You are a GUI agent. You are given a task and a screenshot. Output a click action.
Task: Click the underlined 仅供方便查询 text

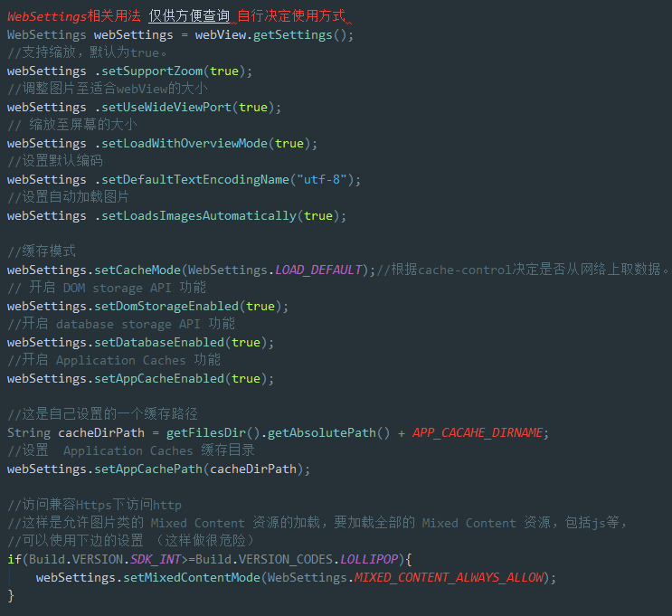[189, 16]
